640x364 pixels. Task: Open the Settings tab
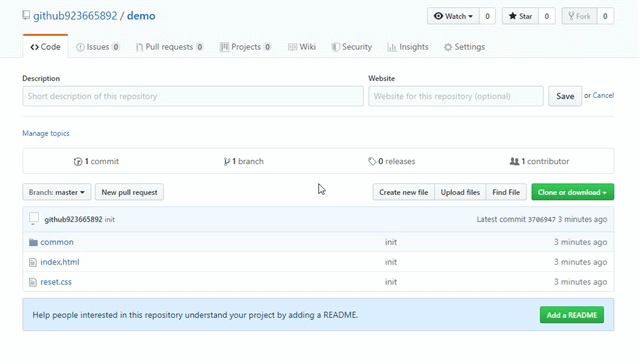tap(464, 47)
